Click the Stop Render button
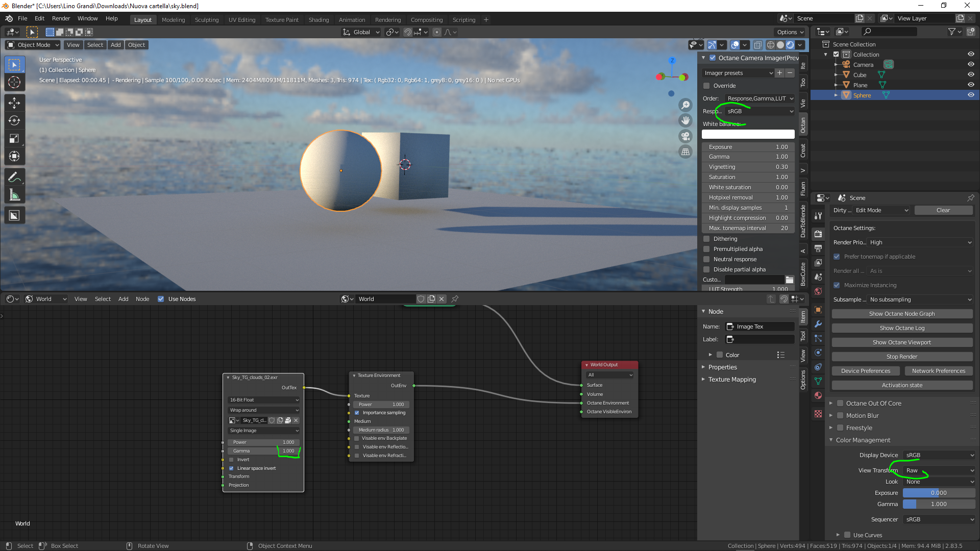The height and width of the screenshot is (551, 980). (902, 357)
